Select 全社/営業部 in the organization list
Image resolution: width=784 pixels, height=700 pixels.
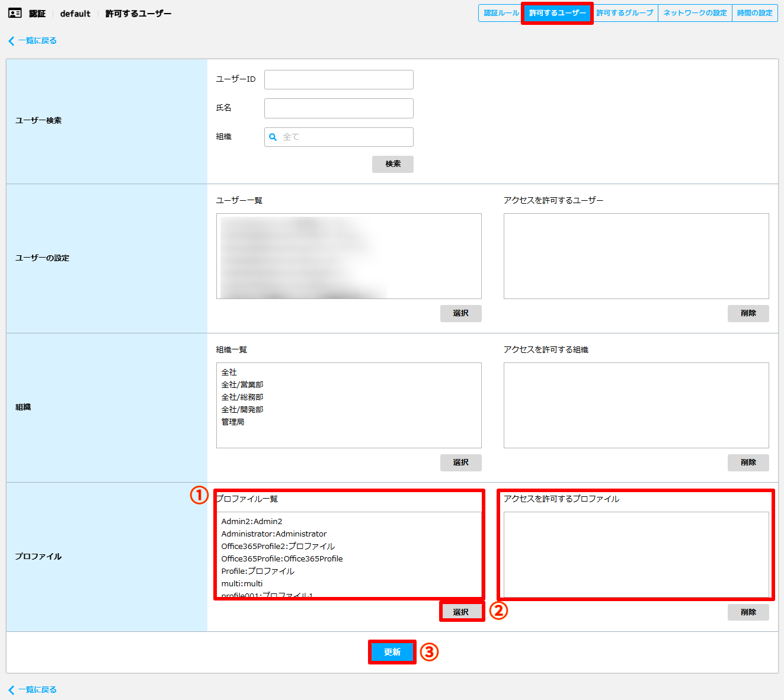click(x=242, y=385)
